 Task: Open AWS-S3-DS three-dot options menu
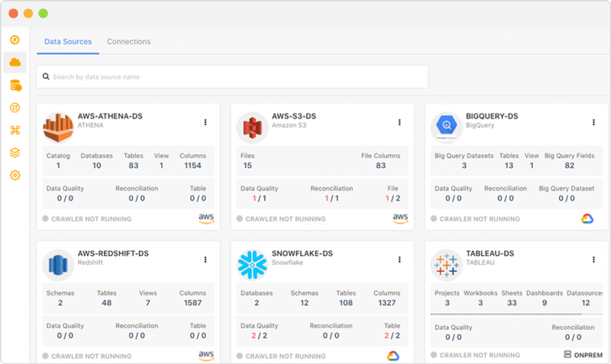399,122
